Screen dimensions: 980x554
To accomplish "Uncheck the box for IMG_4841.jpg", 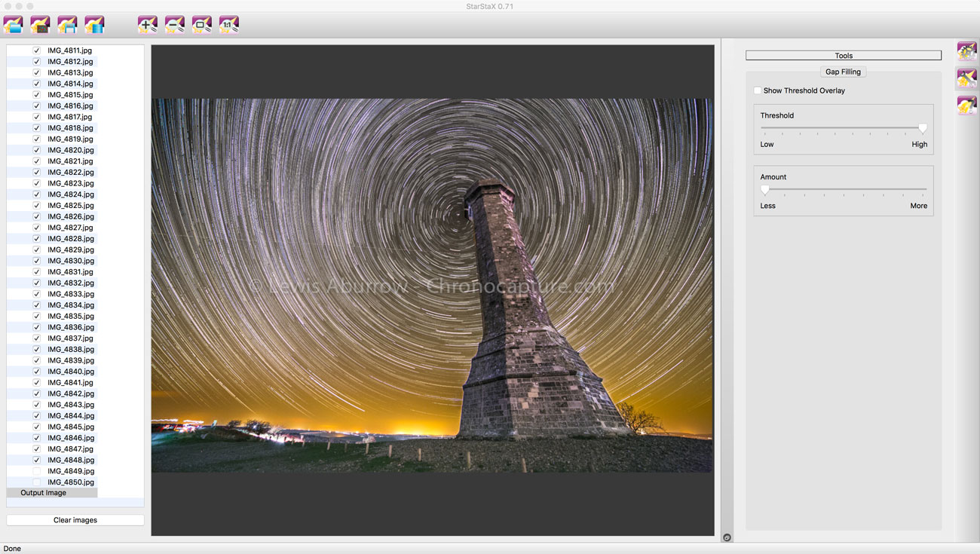I will click(x=36, y=382).
